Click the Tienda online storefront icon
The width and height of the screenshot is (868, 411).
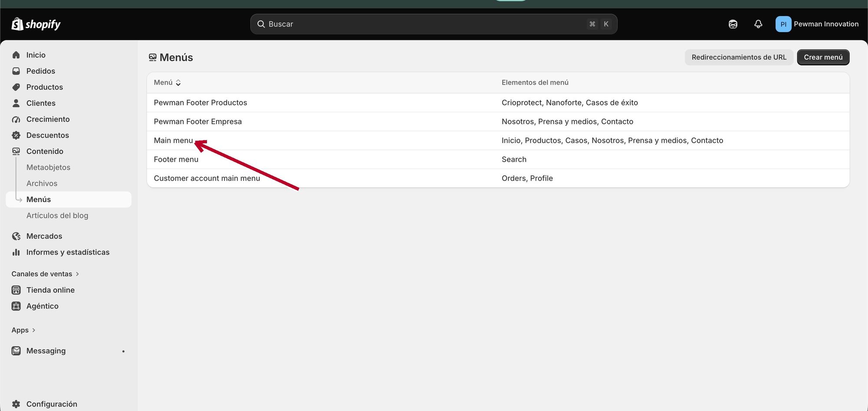[16, 290]
